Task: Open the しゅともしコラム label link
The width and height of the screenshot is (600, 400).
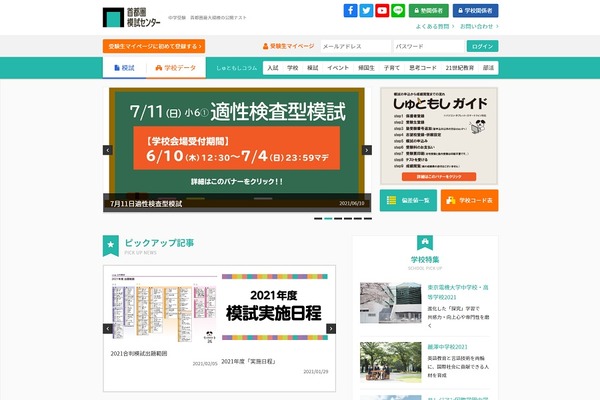Action: click(236, 68)
